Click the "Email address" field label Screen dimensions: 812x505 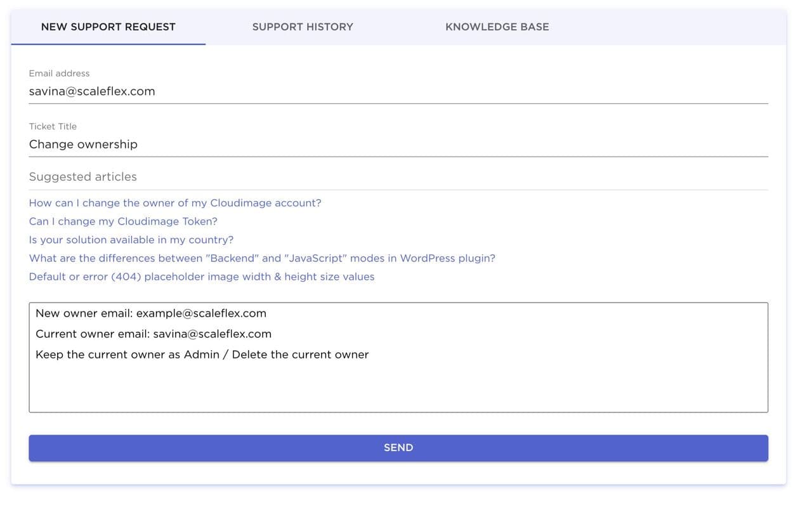tap(59, 74)
